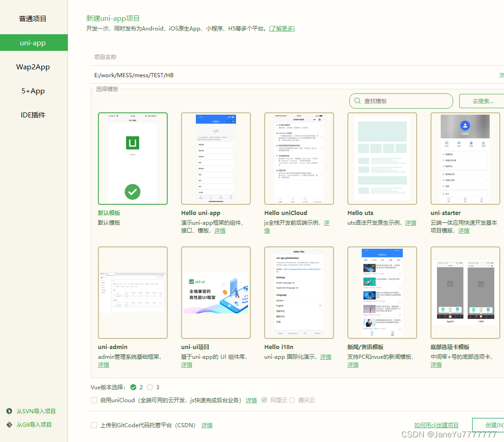The height and width of the screenshot is (442, 504).
Task: Enable the 启用uniCloud checkbox
Action: point(94,400)
